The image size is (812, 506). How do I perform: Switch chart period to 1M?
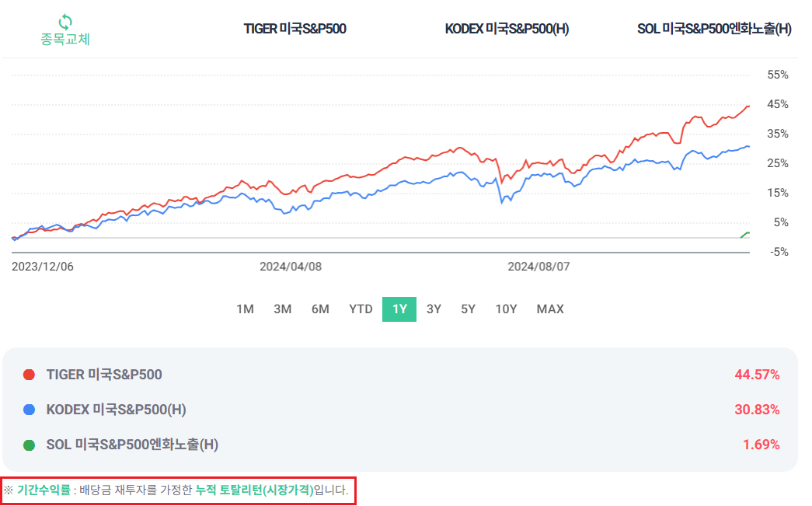pyautogui.click(x=245, y=309)
